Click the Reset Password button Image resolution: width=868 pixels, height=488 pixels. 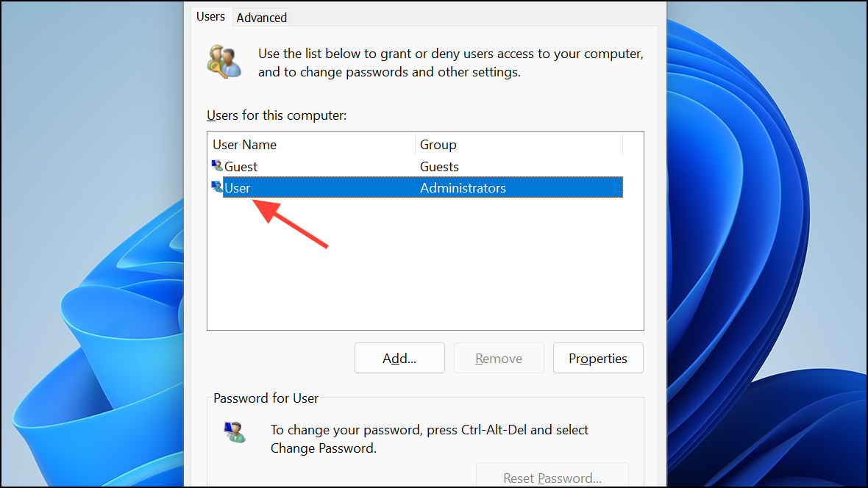552,478
